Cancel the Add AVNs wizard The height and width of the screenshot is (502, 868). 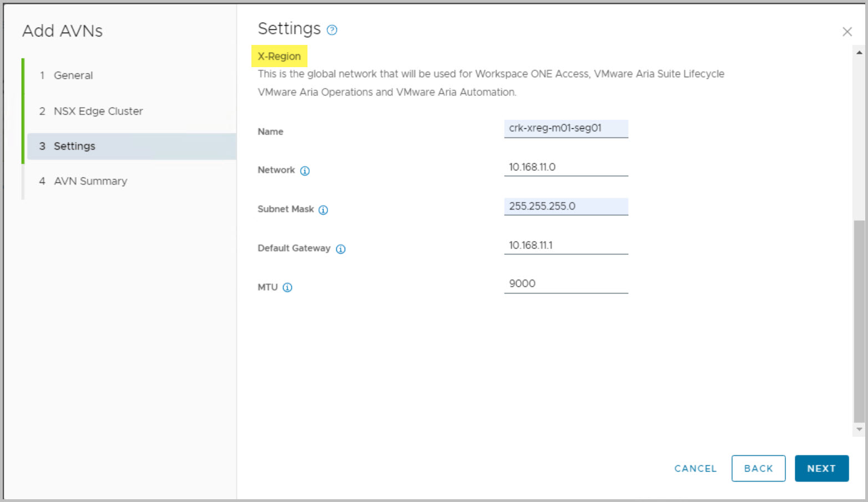(695, 469)
